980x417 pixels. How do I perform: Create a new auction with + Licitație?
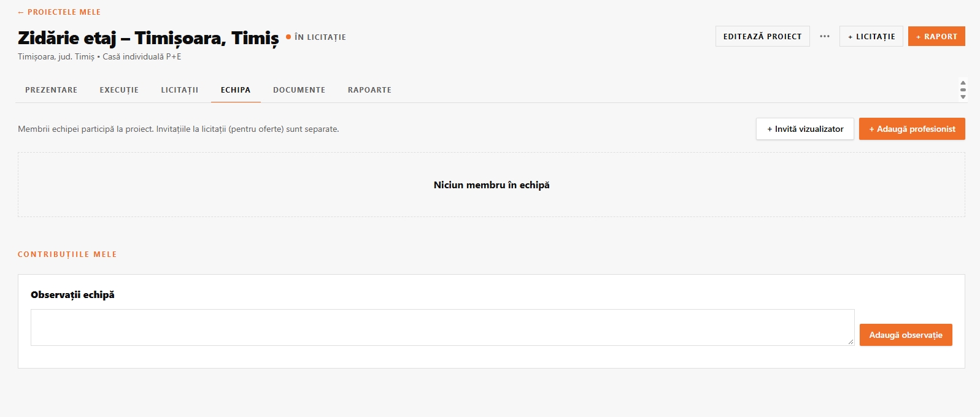(871, 36)
